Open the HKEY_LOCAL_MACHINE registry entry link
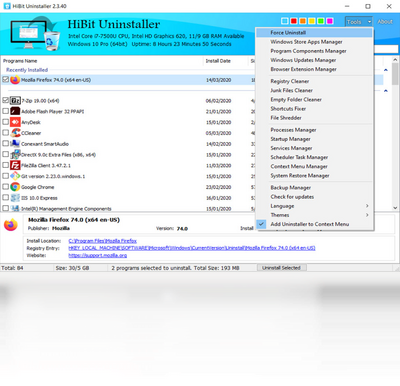Viewport: 400px width, 386px height. click(192, 248)
